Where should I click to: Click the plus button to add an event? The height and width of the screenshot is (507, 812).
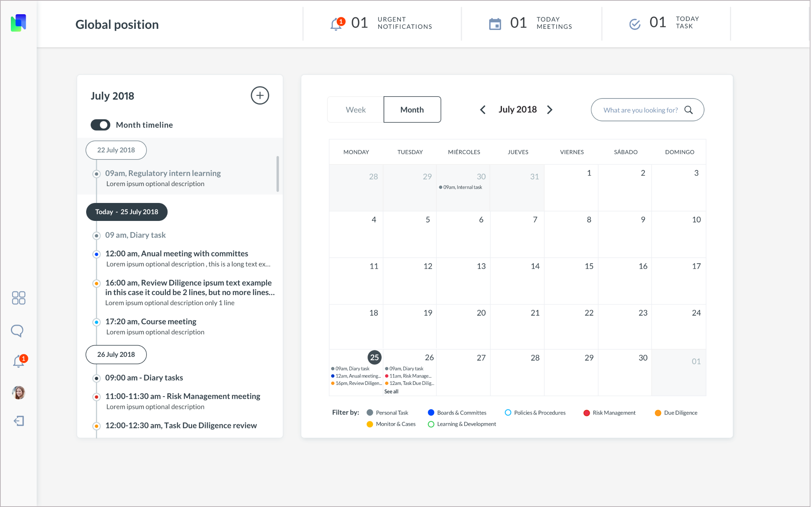(260, 95)
